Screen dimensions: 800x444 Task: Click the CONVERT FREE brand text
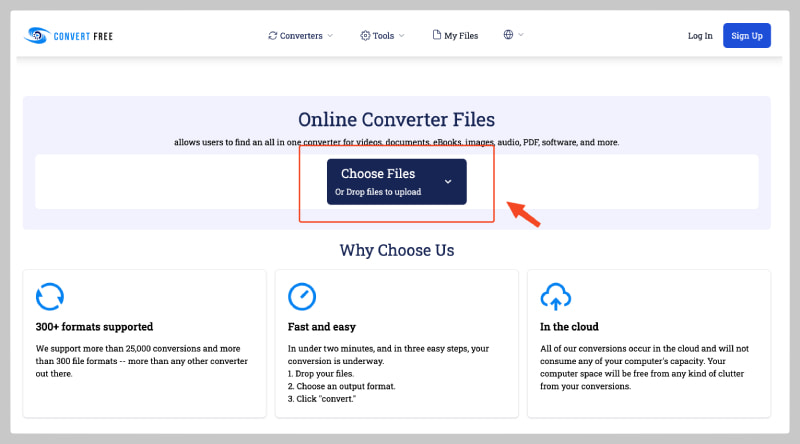tap(83, 36)
